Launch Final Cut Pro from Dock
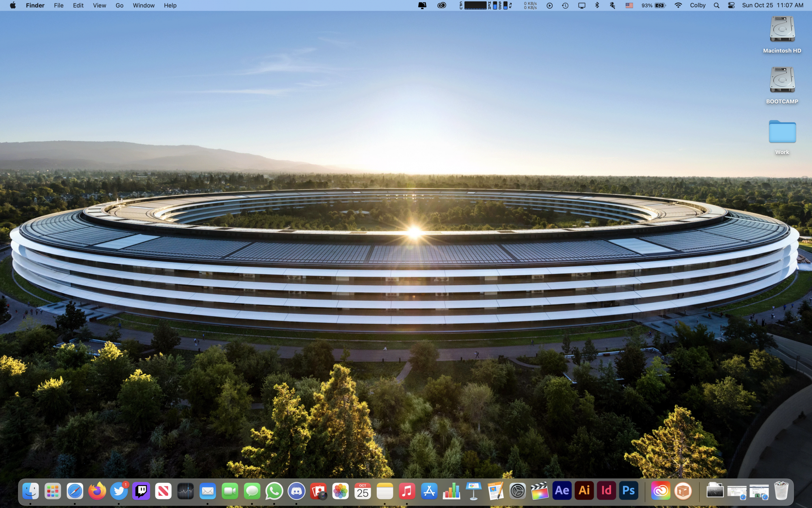Screen dimensions: 812x508 point(540,491)
